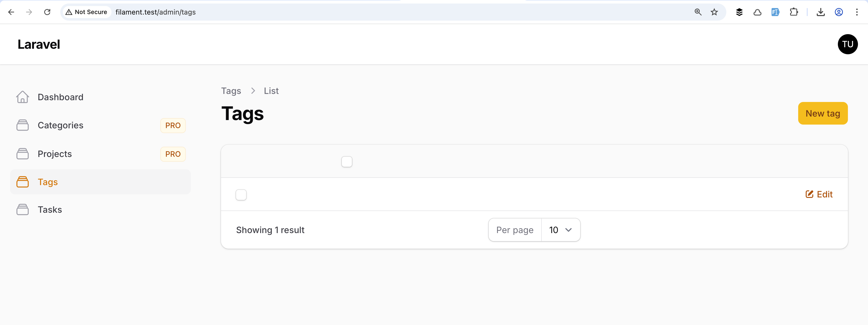Viewport: 868px width, 325px height.
Task: Toggle the select-all checkbox in the table header
Action: (346, 162)
